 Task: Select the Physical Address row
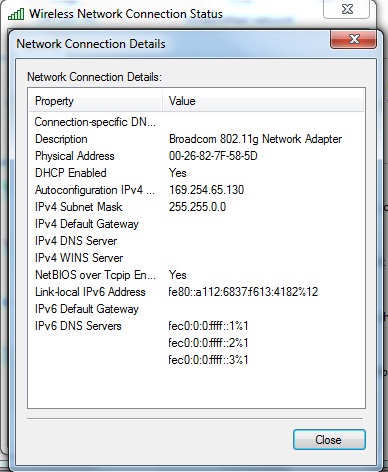pos(197,156)
